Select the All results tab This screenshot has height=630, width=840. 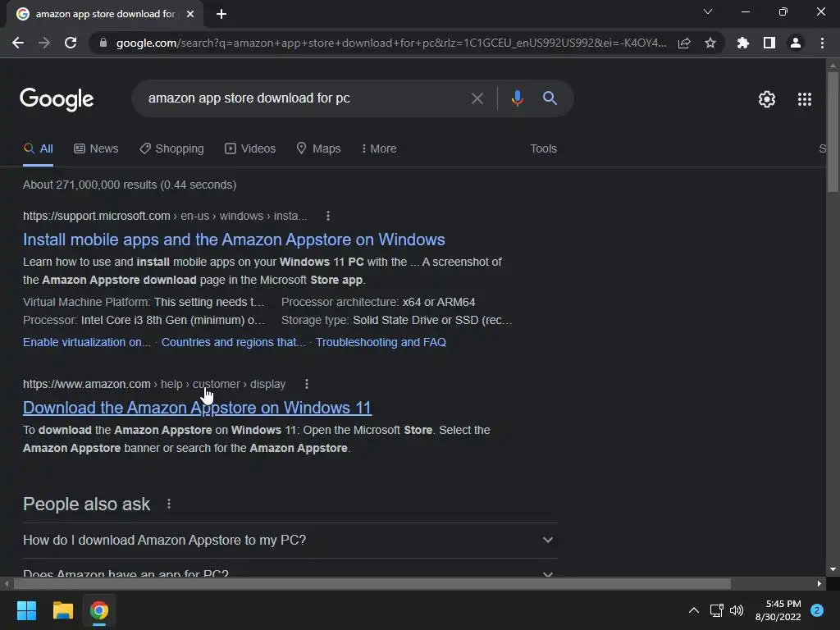click(38, 149)
